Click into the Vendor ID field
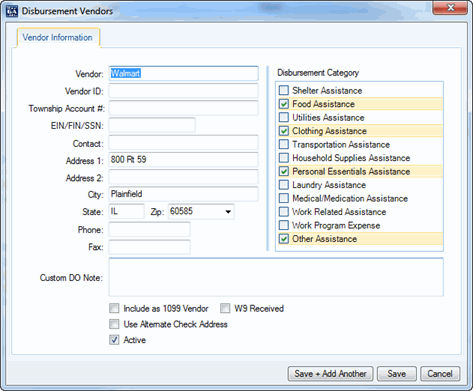Image resolution: width=473 pixels, height=391 pixels. tap(183, 91)
